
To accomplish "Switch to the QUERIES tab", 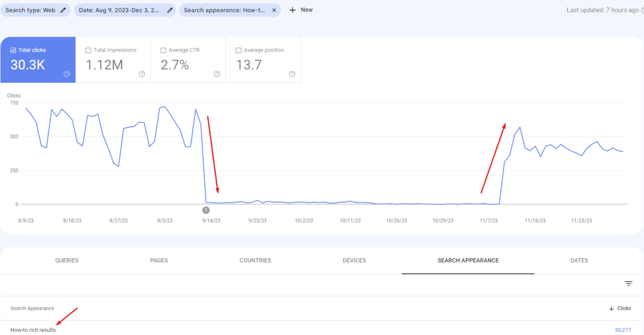I will click(67, 260).
